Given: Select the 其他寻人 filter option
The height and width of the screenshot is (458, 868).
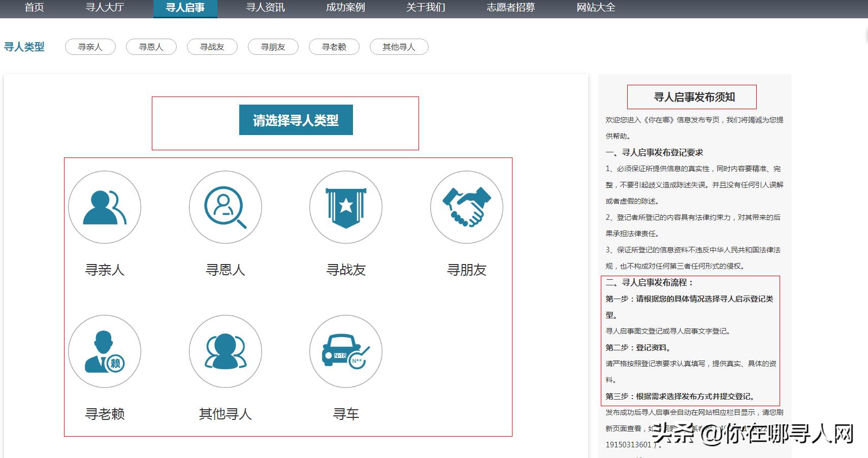Looking at the screenshot, I should 399,47.
